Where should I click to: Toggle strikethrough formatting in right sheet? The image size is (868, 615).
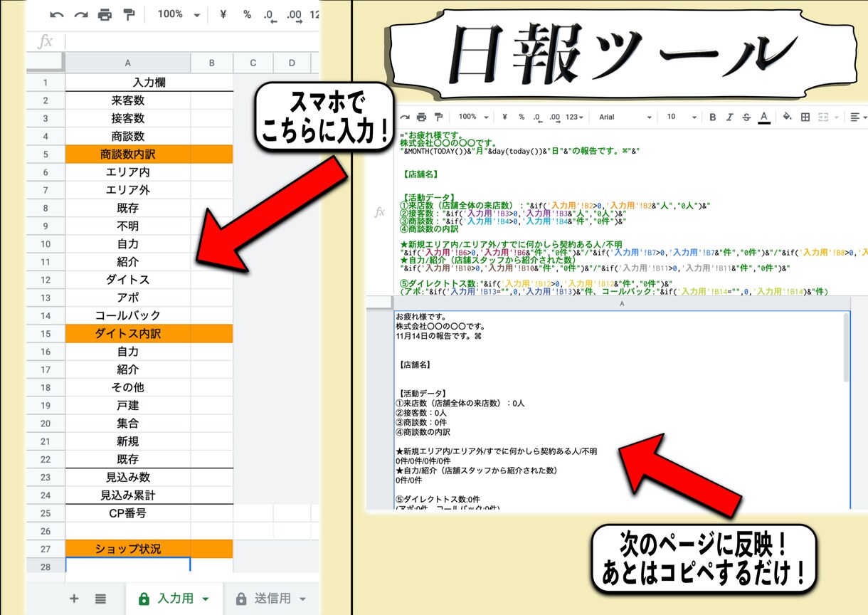click(746, 117)
